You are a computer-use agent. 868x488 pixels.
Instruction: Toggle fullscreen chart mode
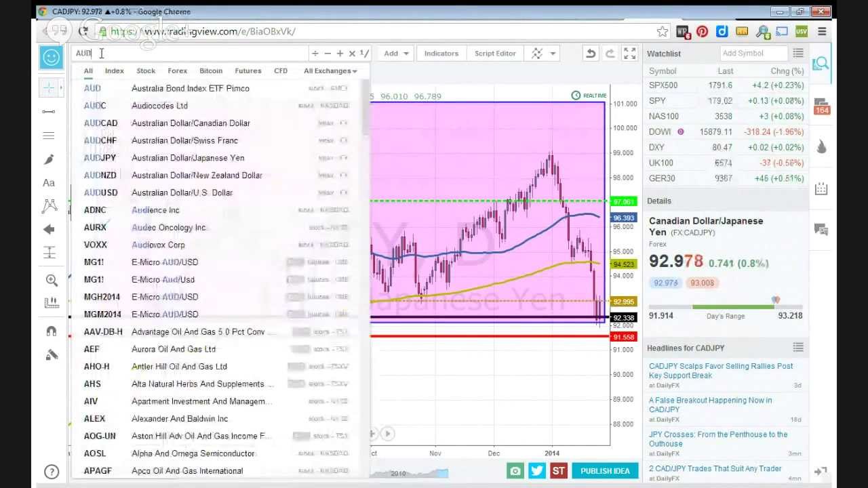629,54
